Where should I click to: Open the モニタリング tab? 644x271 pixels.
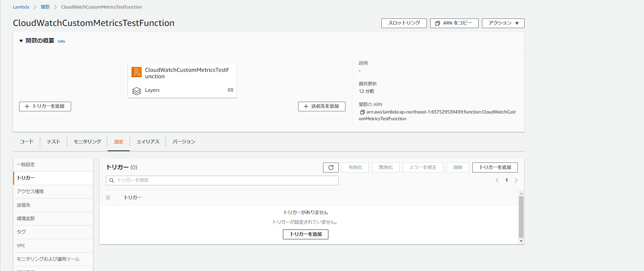(x=87, y=142)
